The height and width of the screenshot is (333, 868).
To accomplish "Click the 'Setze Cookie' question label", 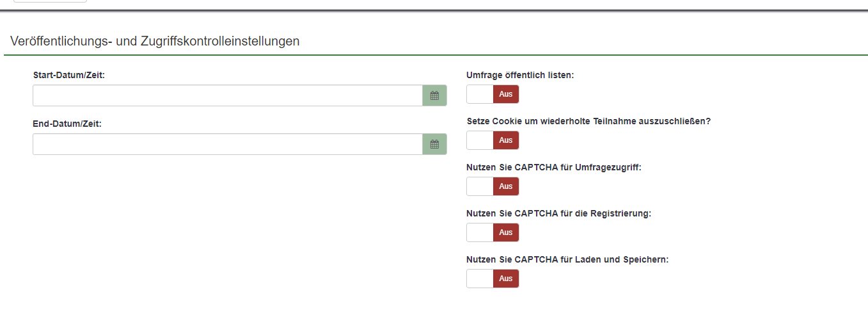I will pyautogui.click(x=588, y=122).
